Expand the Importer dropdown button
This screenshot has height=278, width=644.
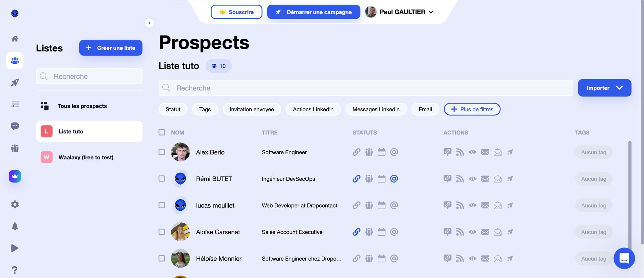click(604, 88)
